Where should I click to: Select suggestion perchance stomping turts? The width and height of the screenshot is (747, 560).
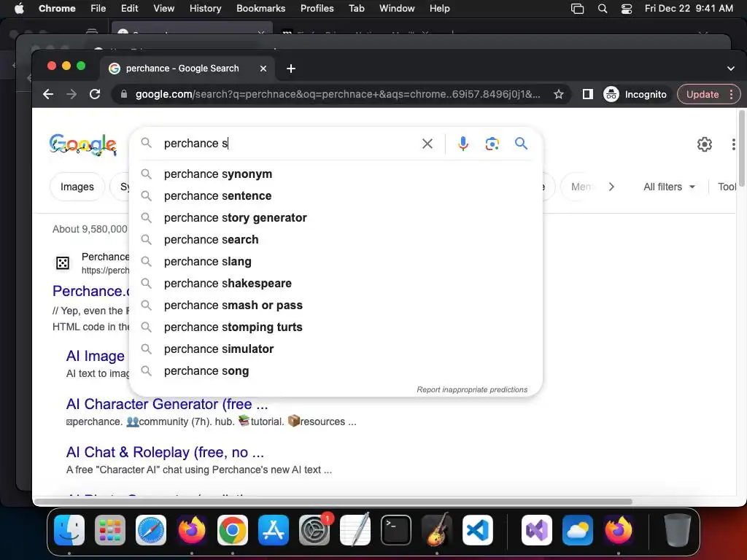coord(336,327)
